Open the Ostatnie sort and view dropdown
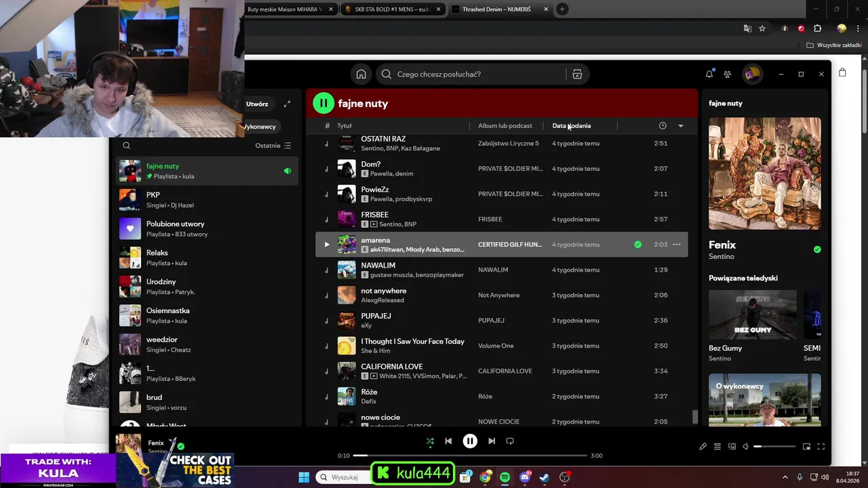868x488 pixels. coord(273,146)
